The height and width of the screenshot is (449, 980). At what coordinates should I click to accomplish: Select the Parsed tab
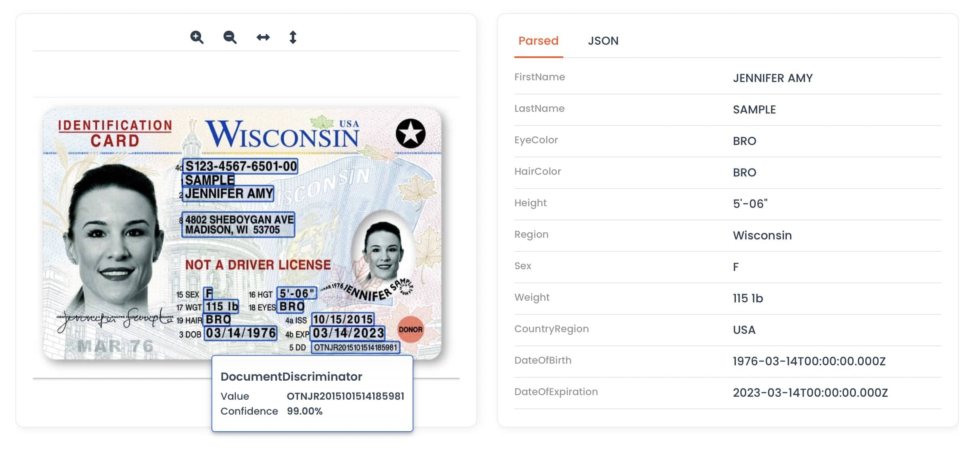pos(538,41)
